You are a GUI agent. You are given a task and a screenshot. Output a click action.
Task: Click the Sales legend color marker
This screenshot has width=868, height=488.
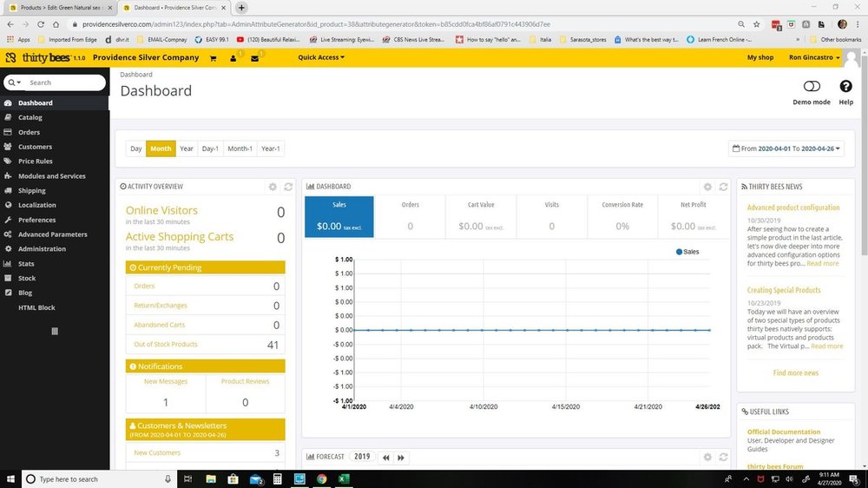click(679, 252)
